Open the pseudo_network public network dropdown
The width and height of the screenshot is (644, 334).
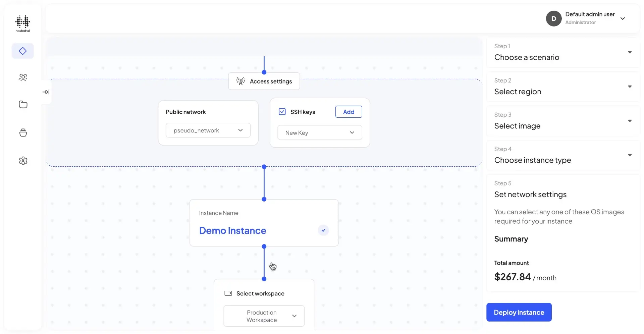coord(208,130)
